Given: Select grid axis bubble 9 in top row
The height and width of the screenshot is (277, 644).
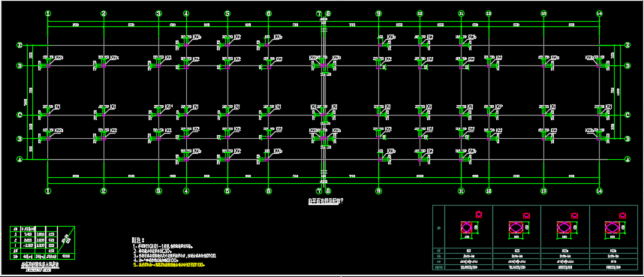Looking at the screenshot, I should pyautogui.click(x=378, y=14).
